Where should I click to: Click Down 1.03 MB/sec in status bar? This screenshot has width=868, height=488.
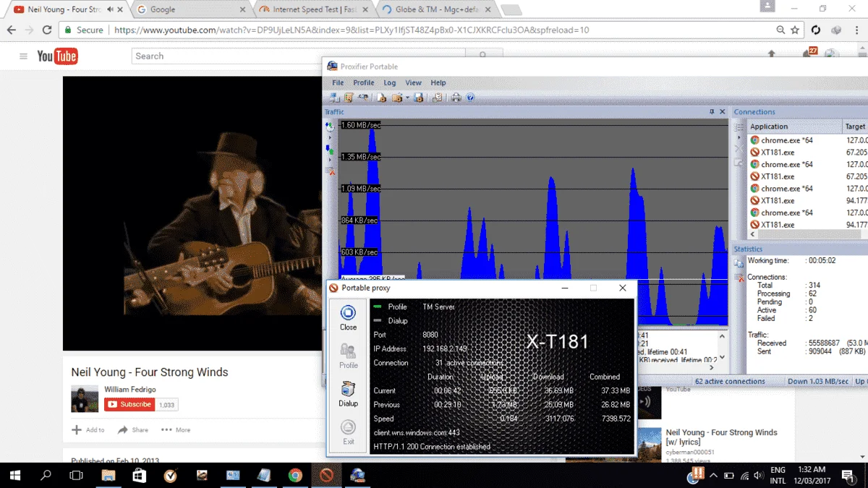(x=818, y=382)
